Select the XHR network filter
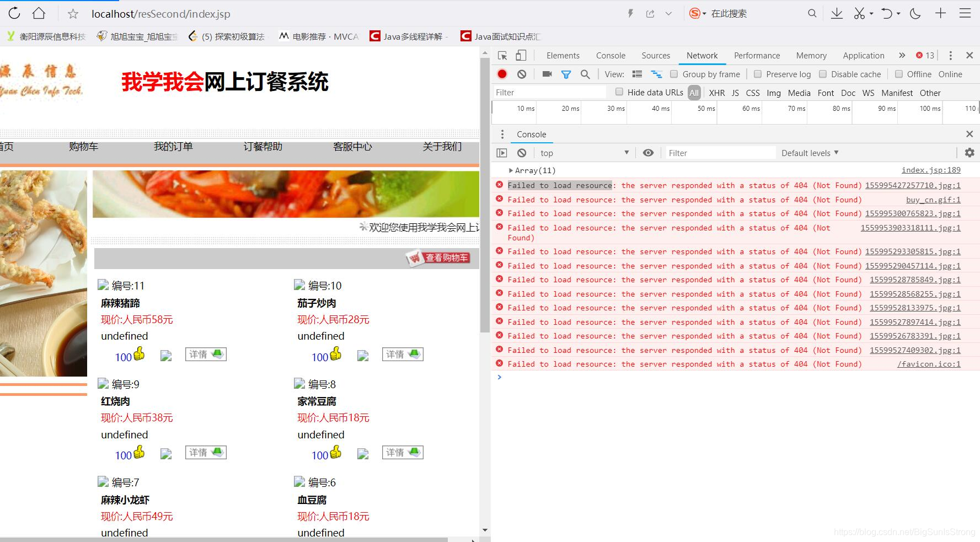 [717, 93]
